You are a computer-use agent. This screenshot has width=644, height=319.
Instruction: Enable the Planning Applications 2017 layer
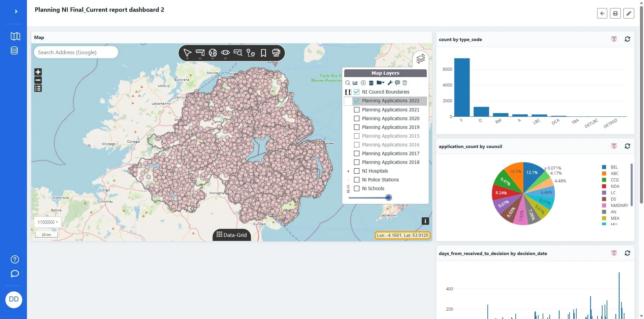[x=357, y=153]
